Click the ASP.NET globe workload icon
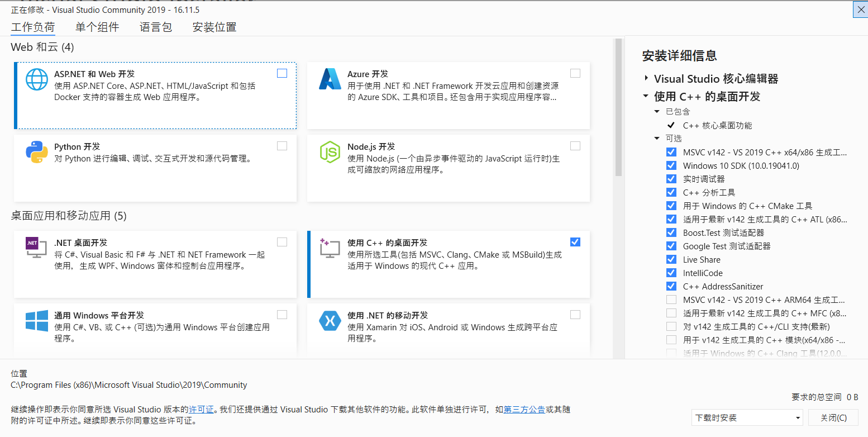The height and width of the screenshot is (437, 868). click(x=37, y=79)
